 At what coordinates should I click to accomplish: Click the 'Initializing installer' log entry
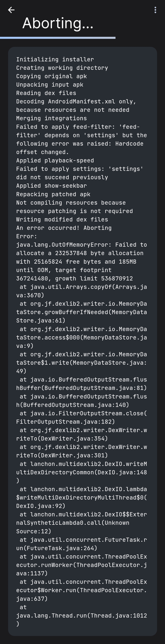coord(55,59)
